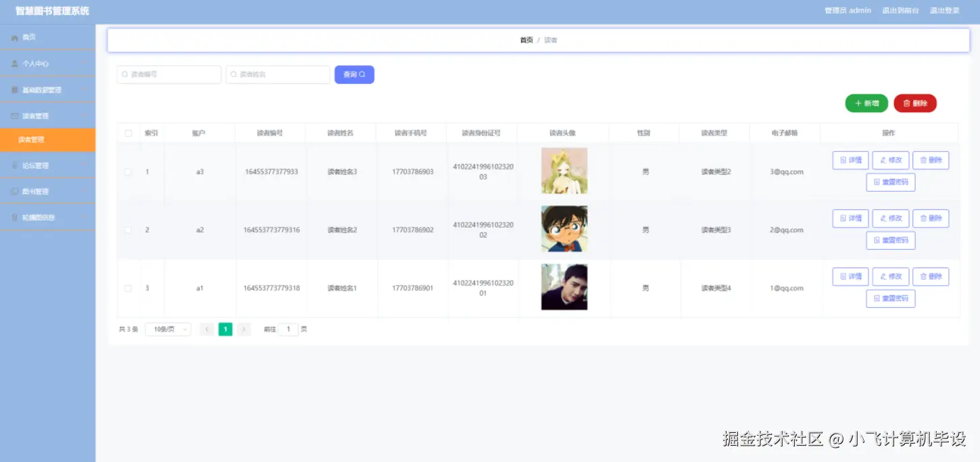Click the 修改 pencil button in row a1
This screenshot has width=980, height=462.
click(x=891, y=276)
